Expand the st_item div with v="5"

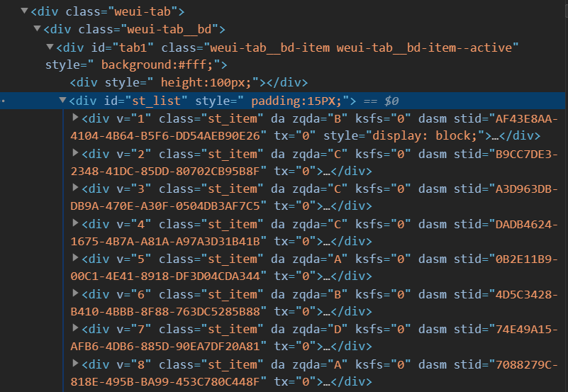77,259
